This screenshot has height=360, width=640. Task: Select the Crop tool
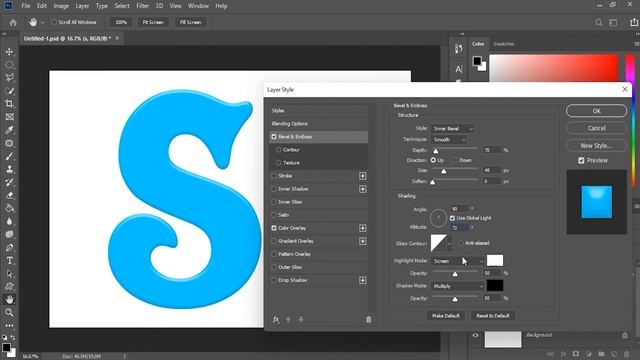(x=9, y=104)
